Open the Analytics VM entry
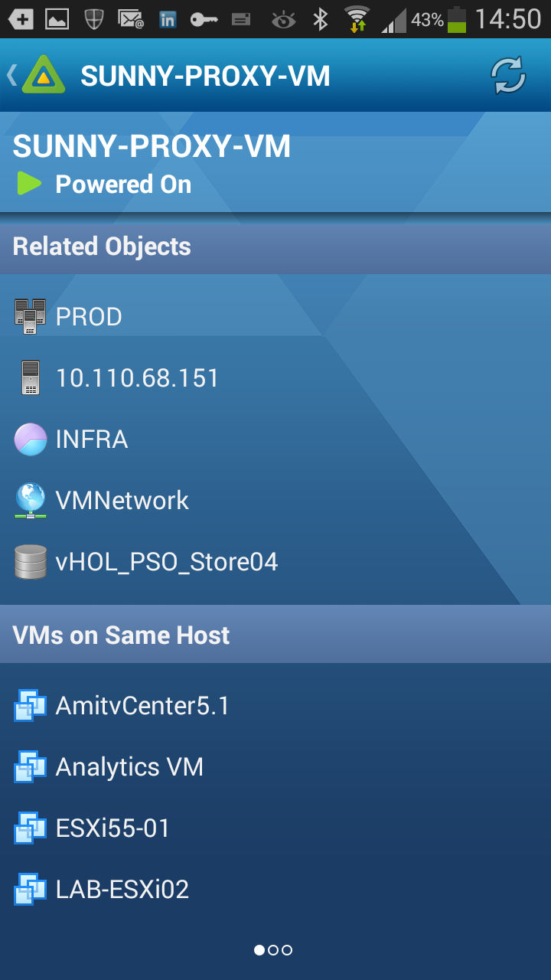The height and width of the screenshot is (980, 551). pos(129,767)
